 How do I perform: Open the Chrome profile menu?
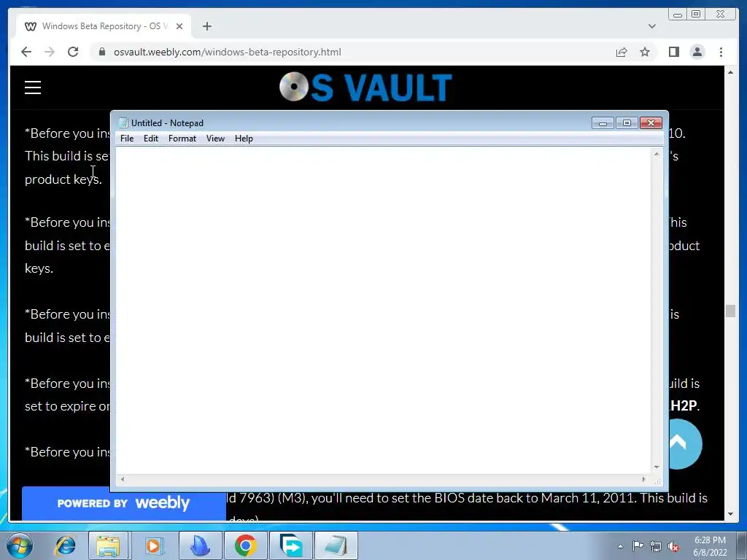click(x=697, y=52)
